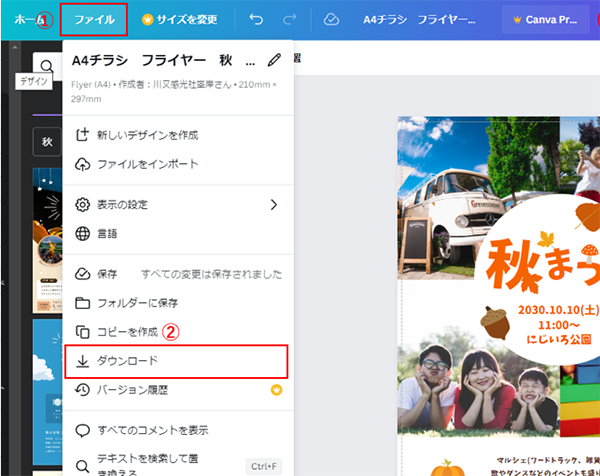This screenshot has height=476, width=600.
Task: Select すべてのコメントを表示 menu item
Action: (x=178, y=430)
